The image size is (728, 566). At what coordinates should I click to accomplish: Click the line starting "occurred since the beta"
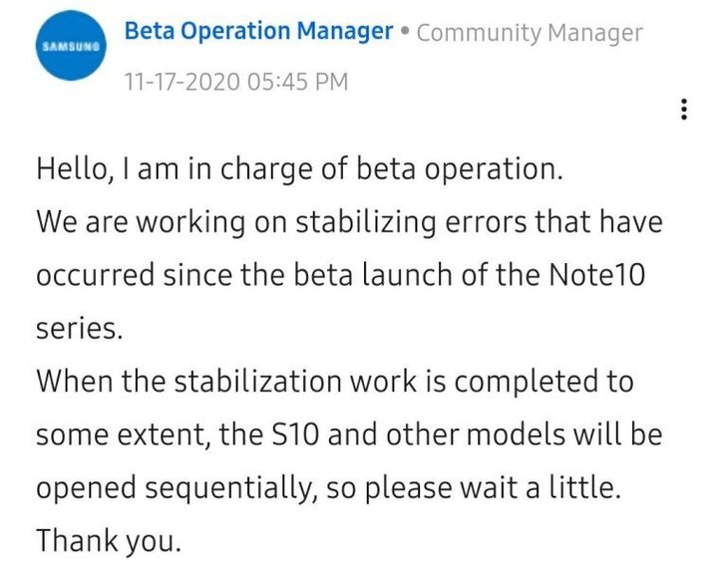coord(340,275)
